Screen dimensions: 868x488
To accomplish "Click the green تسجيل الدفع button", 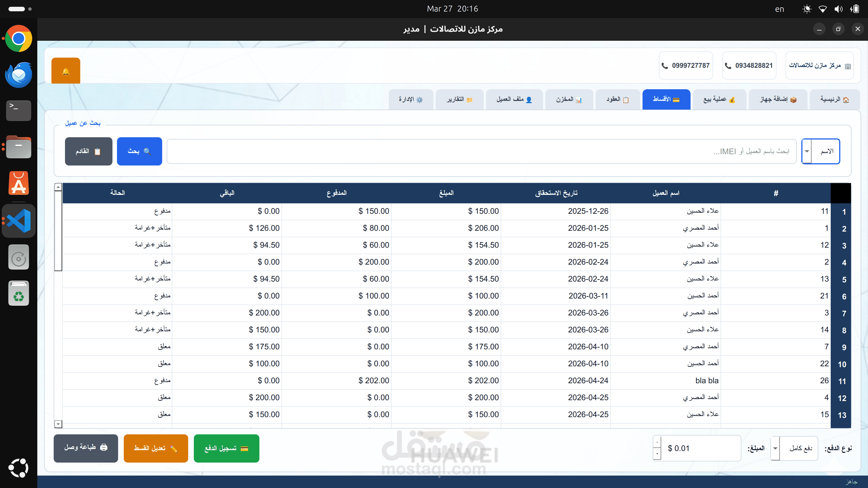I will pyautogui.click(x=226, y=448).
